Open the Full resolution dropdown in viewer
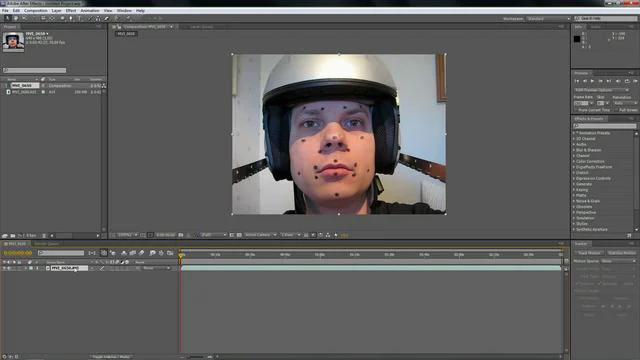640x360 pixels. (213, 235)
